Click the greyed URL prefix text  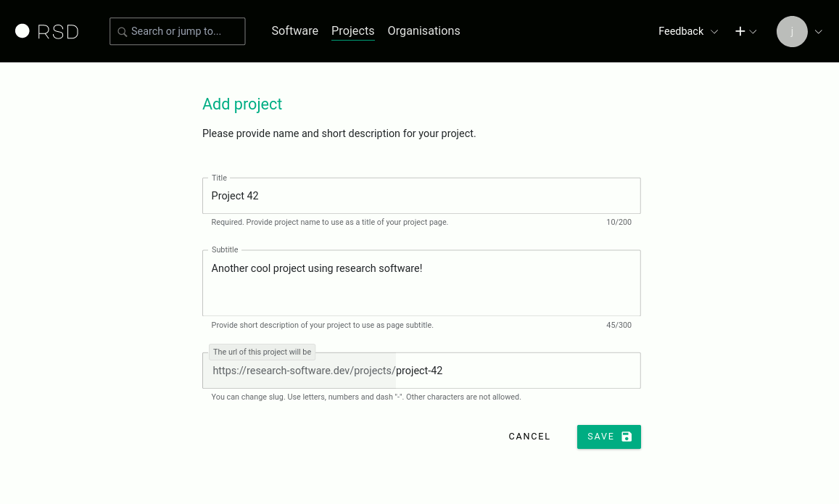click(303, 371)
